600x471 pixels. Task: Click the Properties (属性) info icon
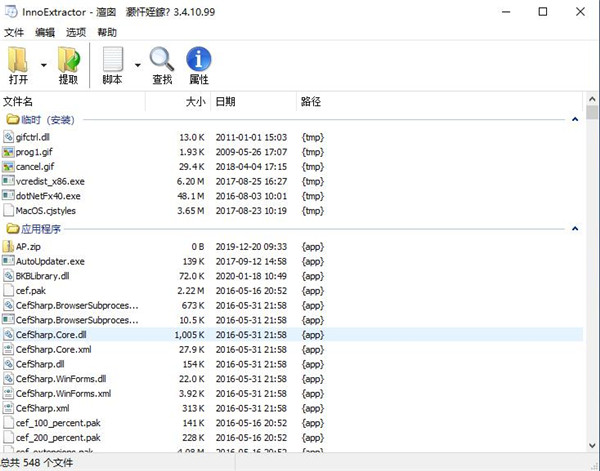199,59
